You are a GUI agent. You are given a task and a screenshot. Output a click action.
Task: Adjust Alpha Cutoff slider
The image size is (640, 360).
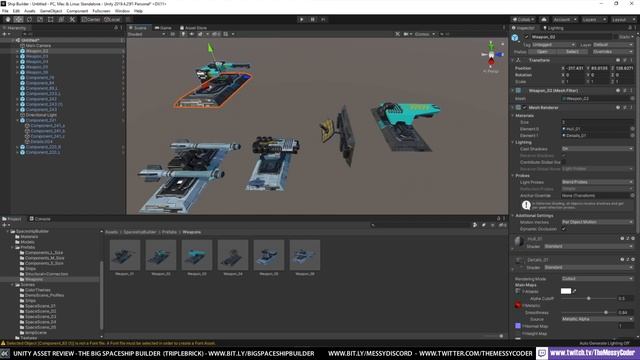(x=588, y=298)
